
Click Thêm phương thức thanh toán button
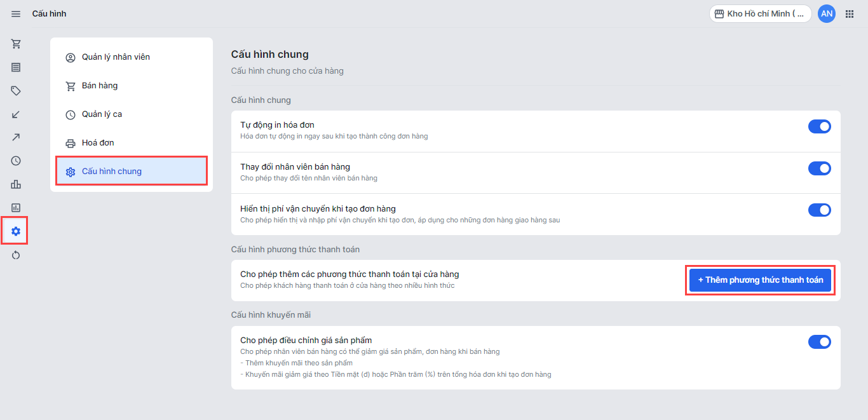tap(760, 280)
